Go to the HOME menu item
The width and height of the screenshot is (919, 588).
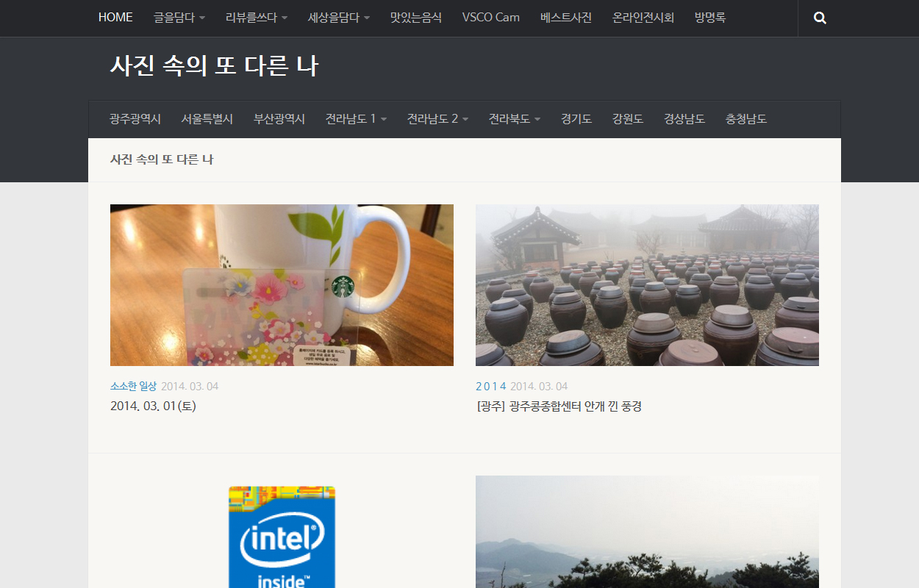(x=115, y=18)
